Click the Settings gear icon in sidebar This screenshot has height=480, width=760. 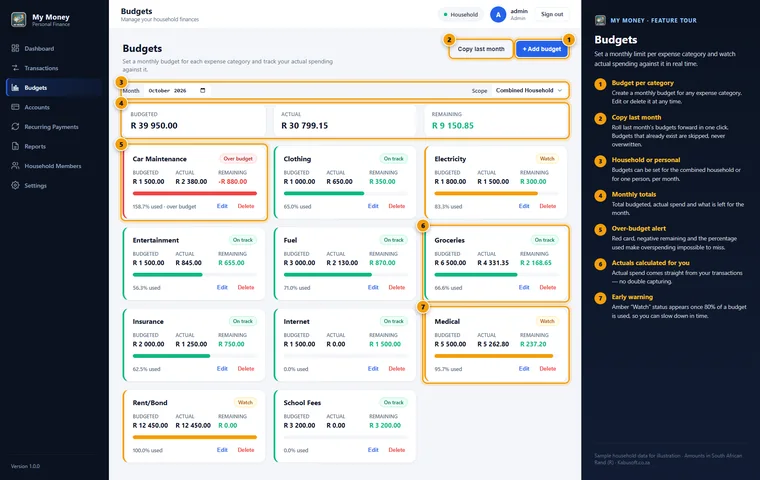(15, 185)
